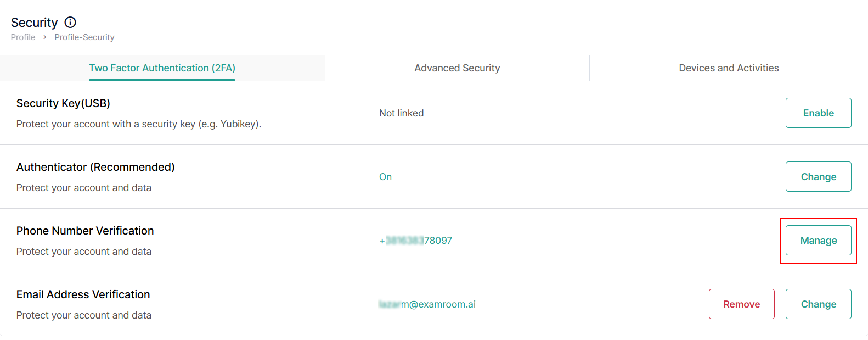Click the Phone Number Verification heading
The height and width of the screenshot is (340, 868).
tap(85, 231)
